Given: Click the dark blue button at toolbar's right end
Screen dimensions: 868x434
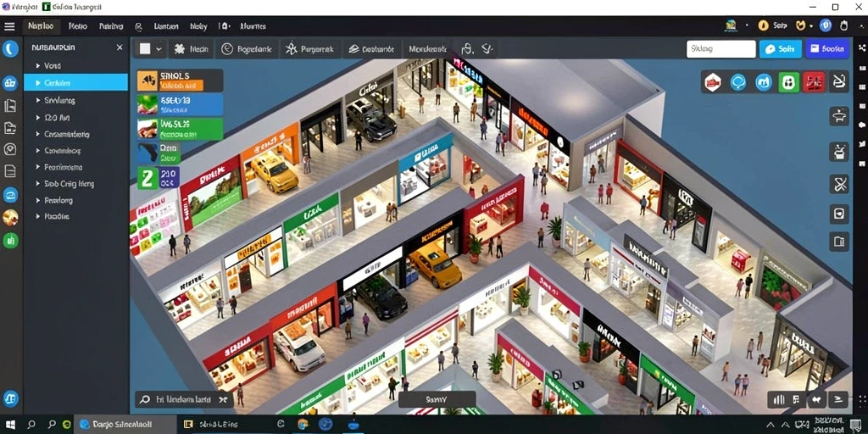Looking at the screenshot, I should (x=827, y=48).
